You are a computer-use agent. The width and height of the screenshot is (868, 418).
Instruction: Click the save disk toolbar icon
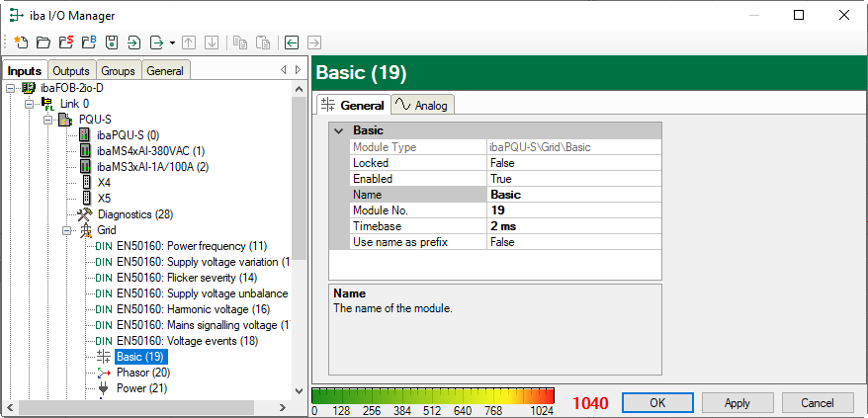(112, 42)
